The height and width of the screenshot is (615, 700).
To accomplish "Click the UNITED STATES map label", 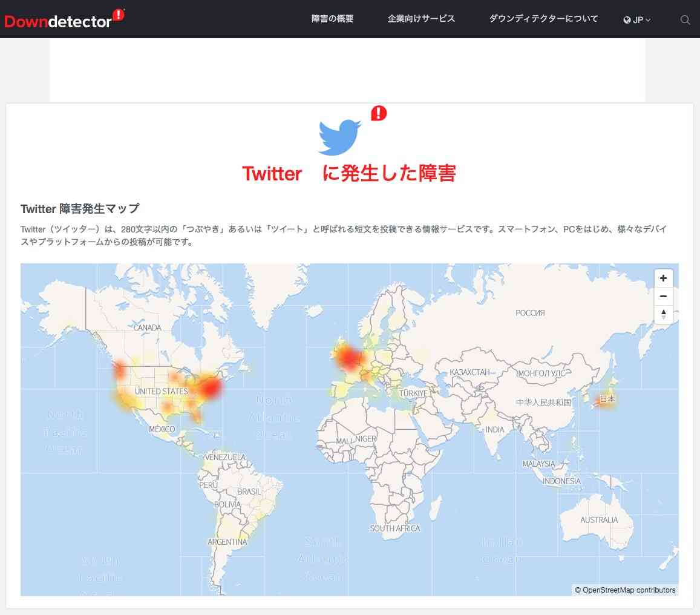I will pyautogui.click(x=161, y=391).
